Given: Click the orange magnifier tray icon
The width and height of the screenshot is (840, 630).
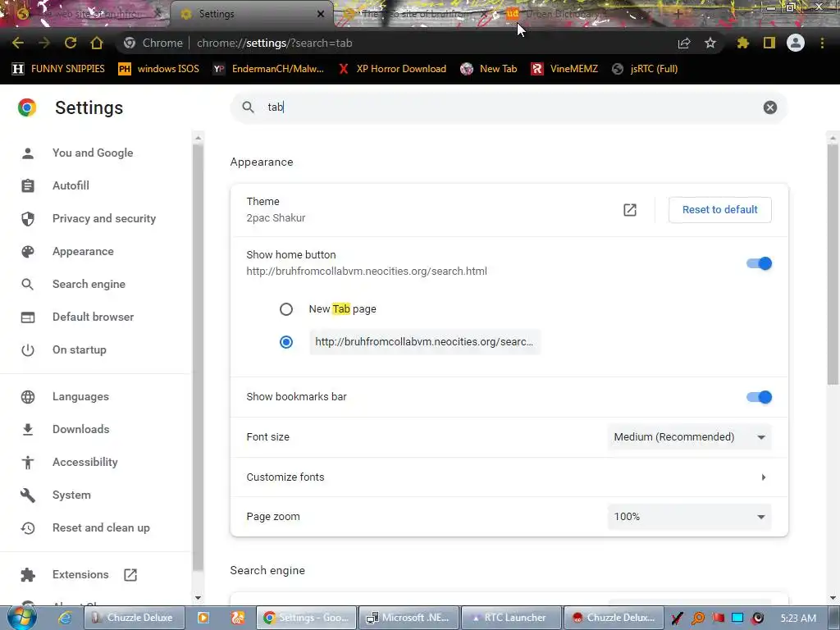Looking at the screenshot, I should coord(698,619).
